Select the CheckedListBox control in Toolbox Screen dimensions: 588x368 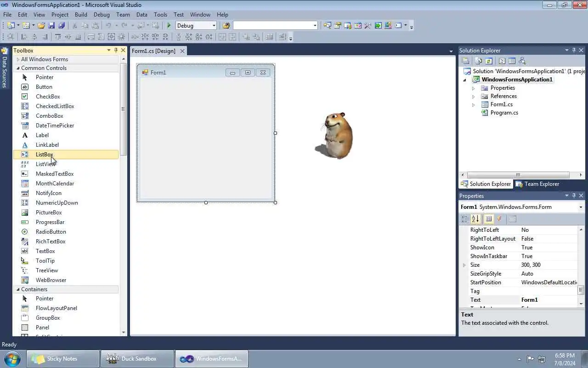click(66, 106)
